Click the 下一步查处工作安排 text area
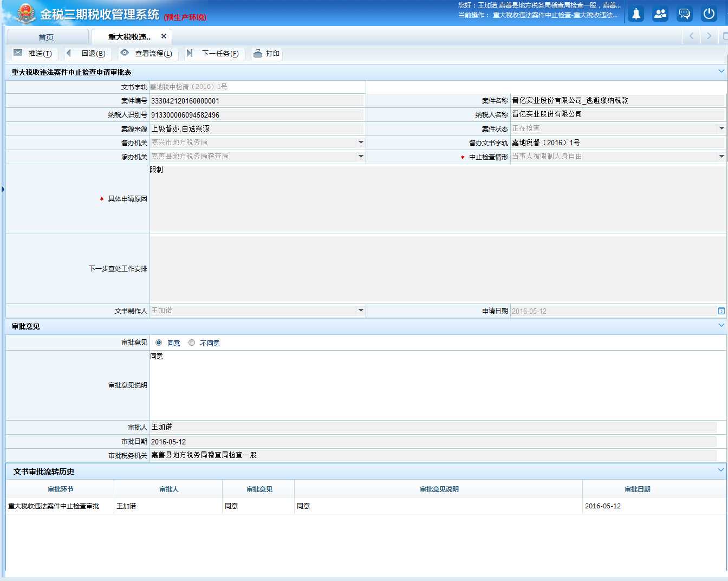This screenshot has width=728, height=581. pos(438,268)
